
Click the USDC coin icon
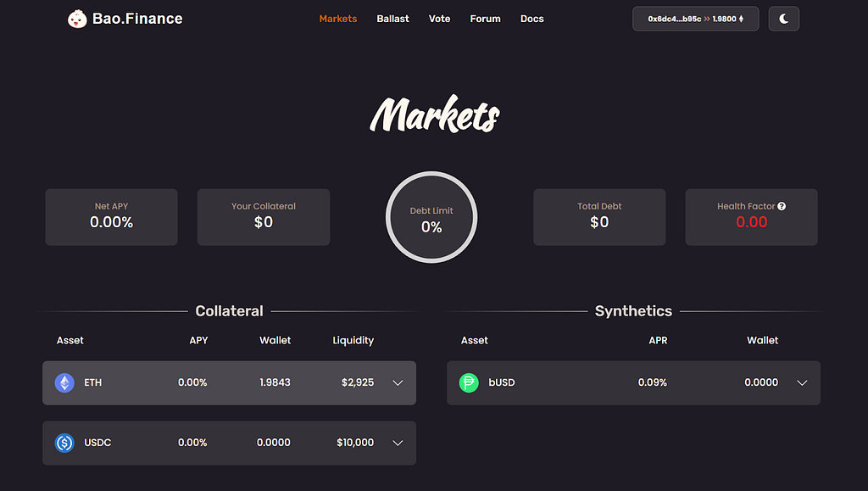click(x=64, y=443)
